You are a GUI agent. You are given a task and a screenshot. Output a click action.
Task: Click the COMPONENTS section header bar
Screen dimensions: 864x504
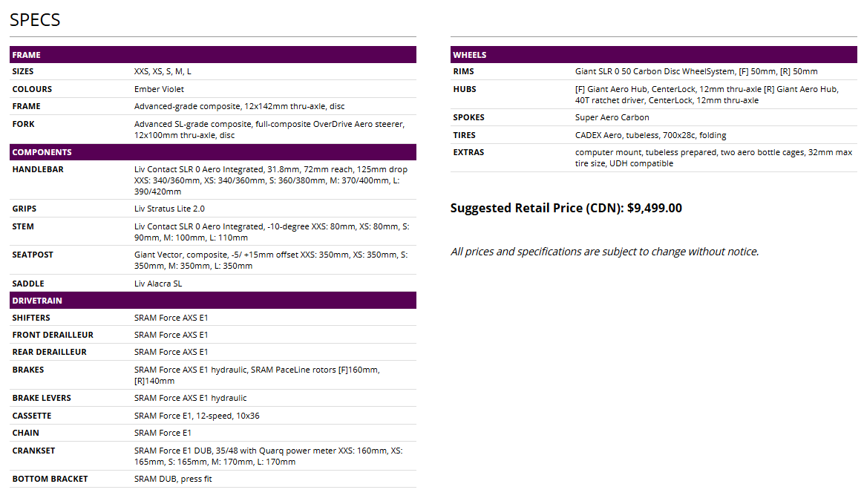click(212, 152)
